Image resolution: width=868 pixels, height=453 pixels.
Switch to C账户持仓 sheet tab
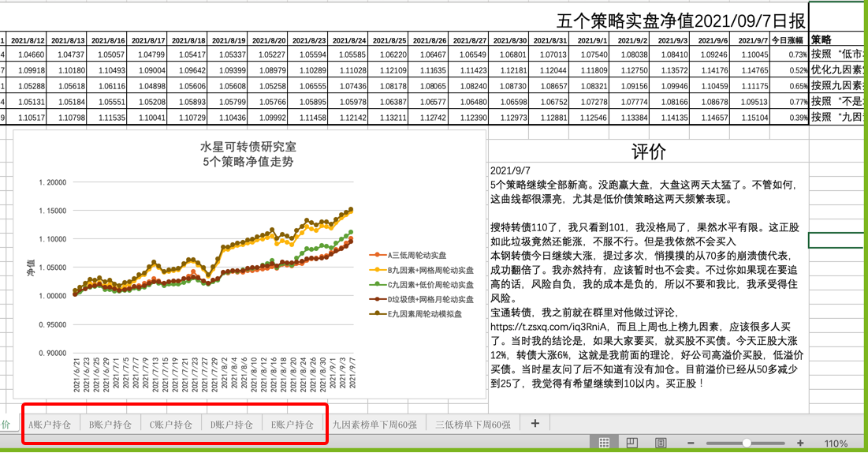[x=171, y=425]
